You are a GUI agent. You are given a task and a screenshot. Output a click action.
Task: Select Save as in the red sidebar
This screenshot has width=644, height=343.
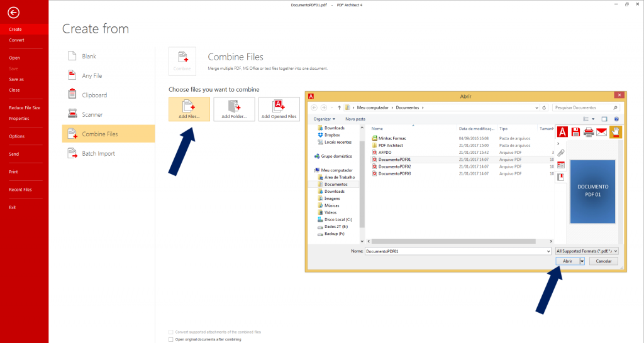coord(16,79)
